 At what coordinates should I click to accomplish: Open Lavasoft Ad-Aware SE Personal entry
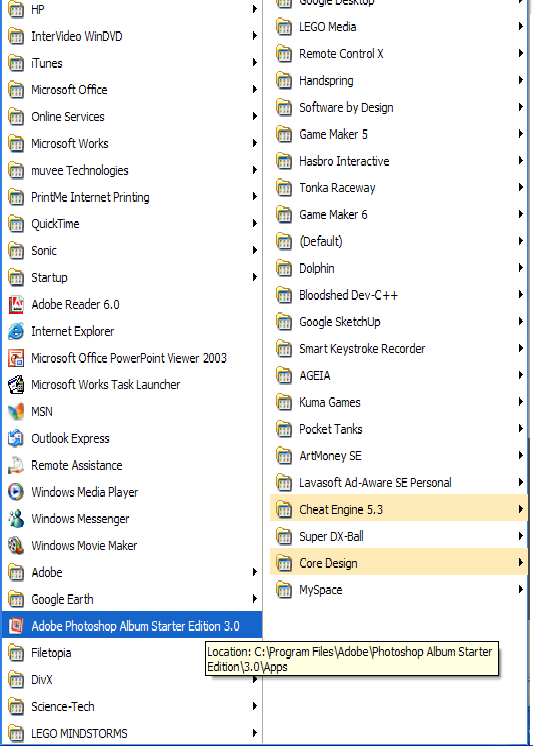coord(398,482)
